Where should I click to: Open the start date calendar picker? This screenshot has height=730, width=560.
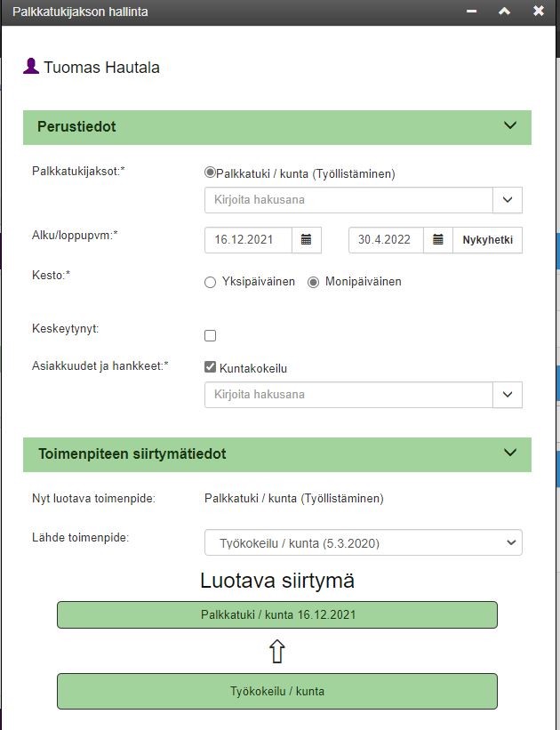point(307,240)
